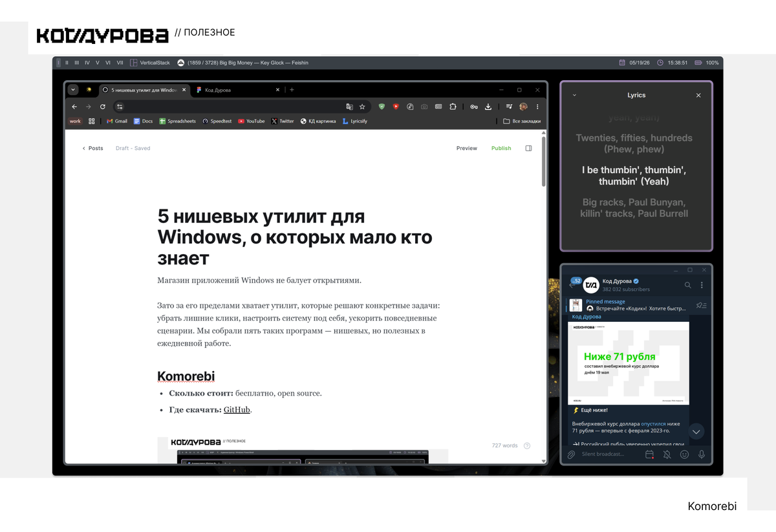This screenshot has height=532, width=776.
Task: Select workspace V in the top bar
Action: (x=98, y=63)
